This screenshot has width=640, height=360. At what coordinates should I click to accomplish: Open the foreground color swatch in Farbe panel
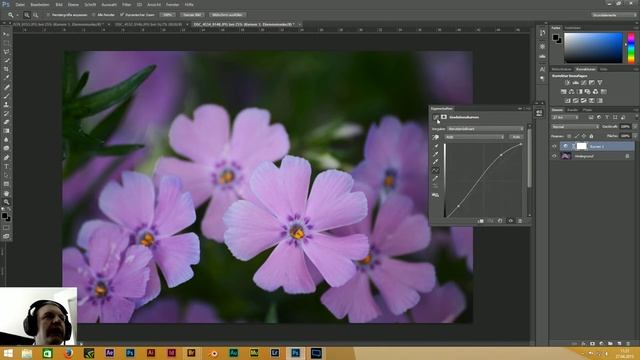[556, 38]
